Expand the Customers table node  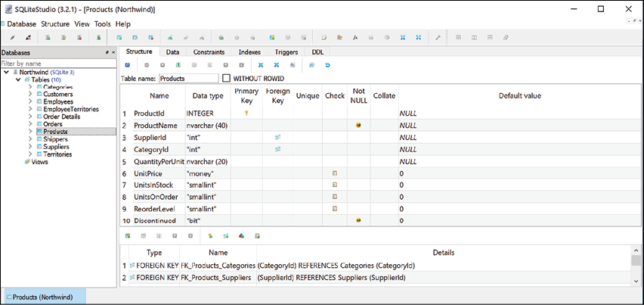click(30, 94)
